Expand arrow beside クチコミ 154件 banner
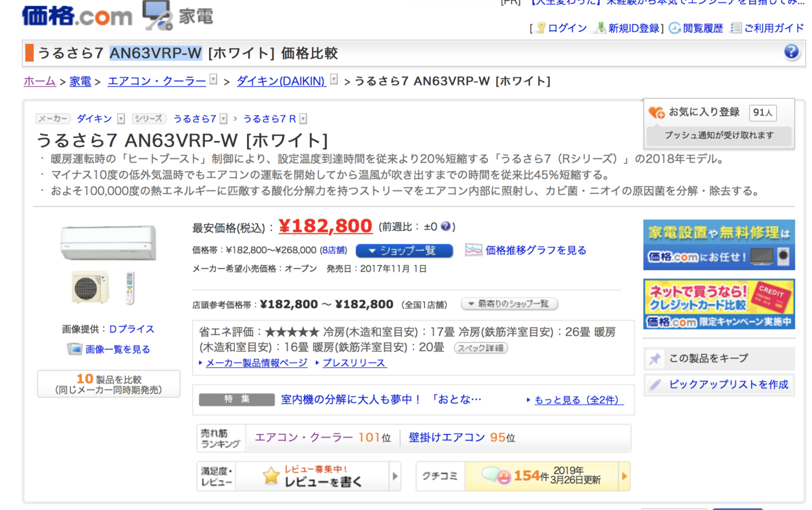The image size is (812, 510). 624,476
